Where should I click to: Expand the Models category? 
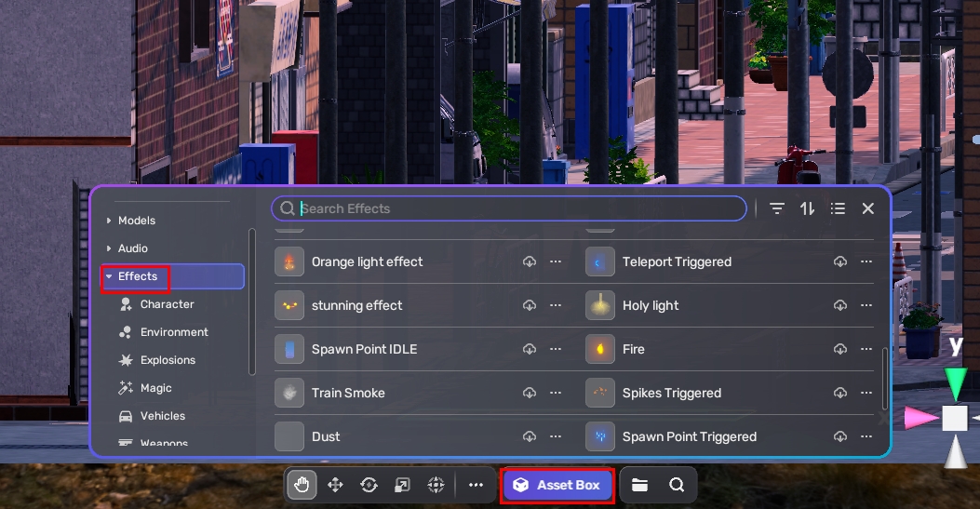[x=136, y=221]
